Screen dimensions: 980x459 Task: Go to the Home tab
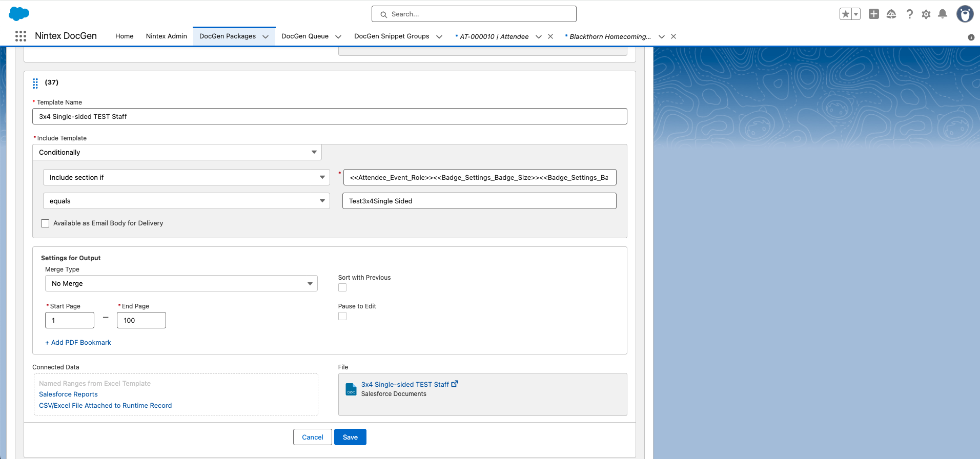pos(124,36)
